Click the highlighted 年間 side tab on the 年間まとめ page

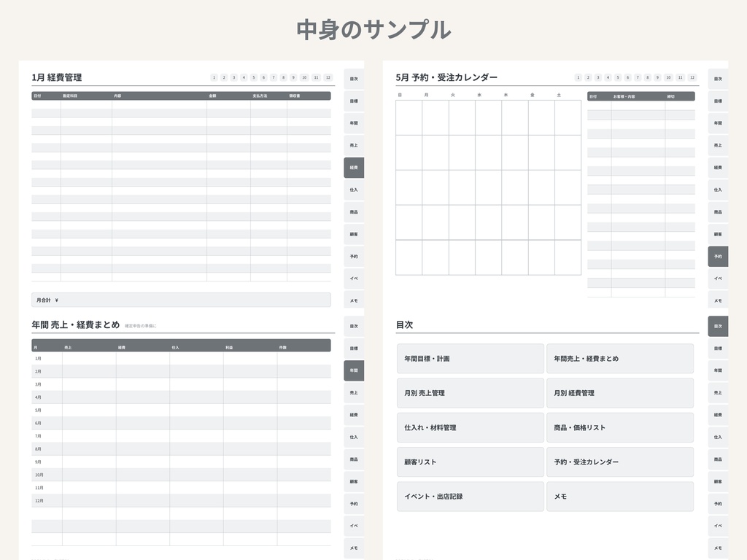click(x=354, y=370)
